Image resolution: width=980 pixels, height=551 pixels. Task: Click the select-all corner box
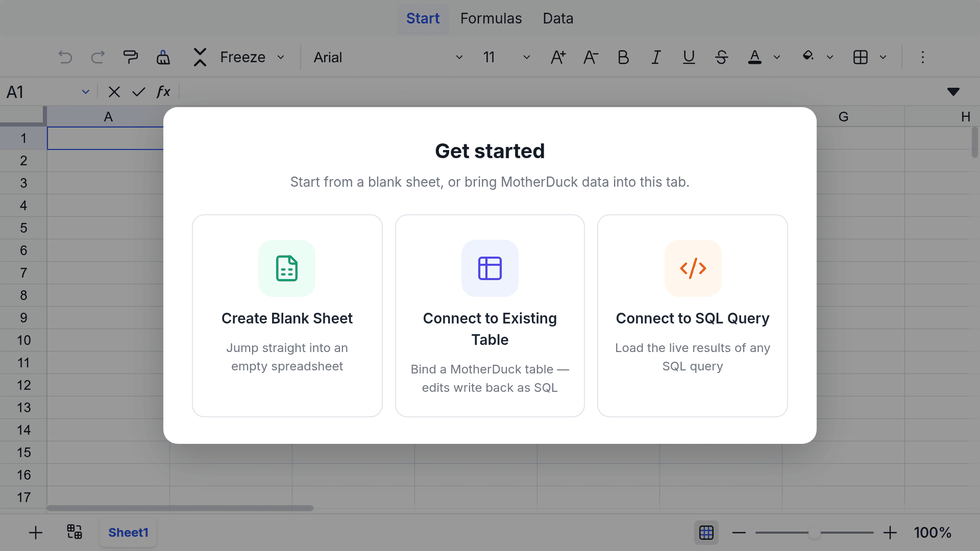tap(23, 116)
